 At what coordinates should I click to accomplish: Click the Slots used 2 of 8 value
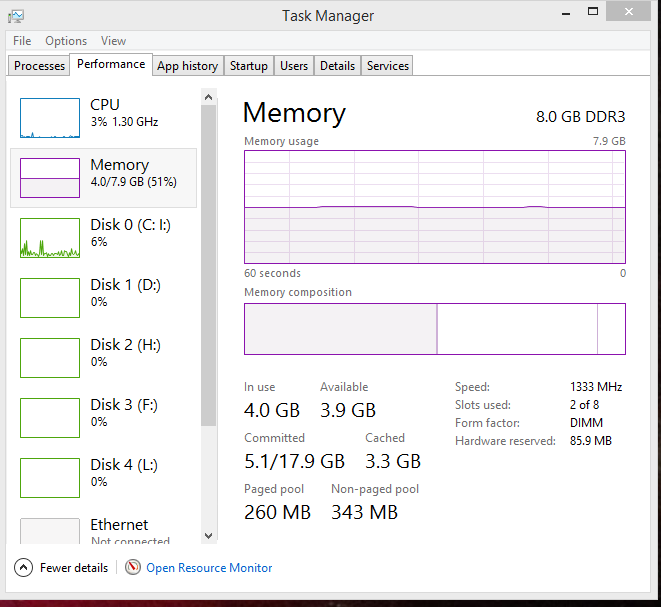[x=584, y=405]
